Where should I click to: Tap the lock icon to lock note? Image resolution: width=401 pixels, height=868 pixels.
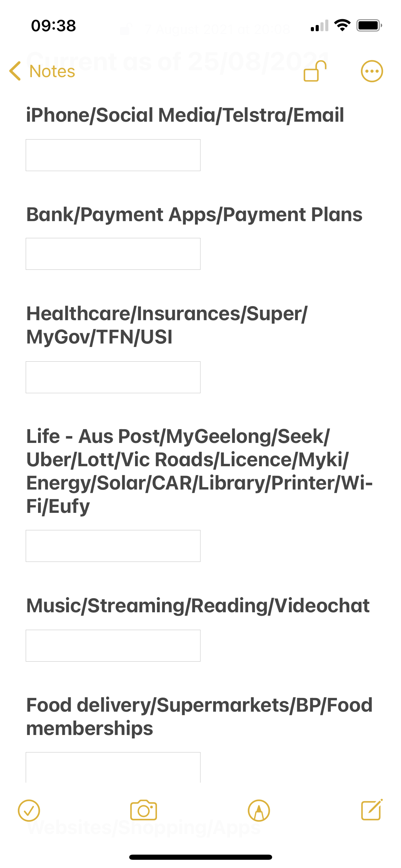(x=315, y=71)
